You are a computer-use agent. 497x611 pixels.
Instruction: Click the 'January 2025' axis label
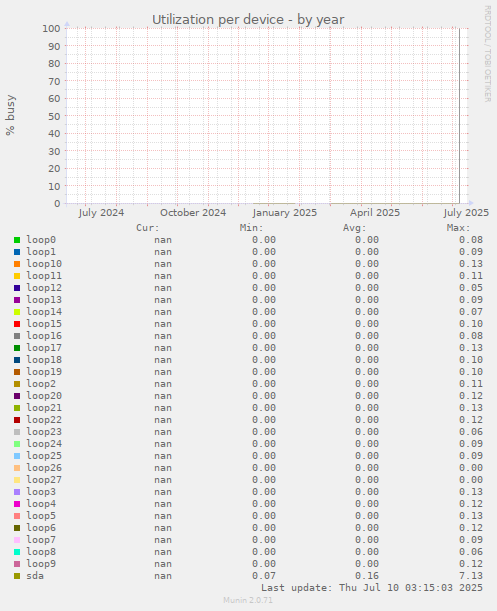[x=285, y=213]
